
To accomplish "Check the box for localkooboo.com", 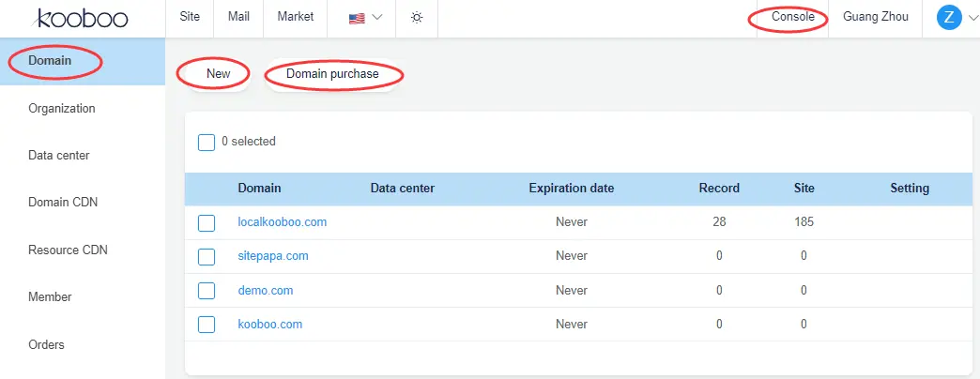I will pos(207,222).
